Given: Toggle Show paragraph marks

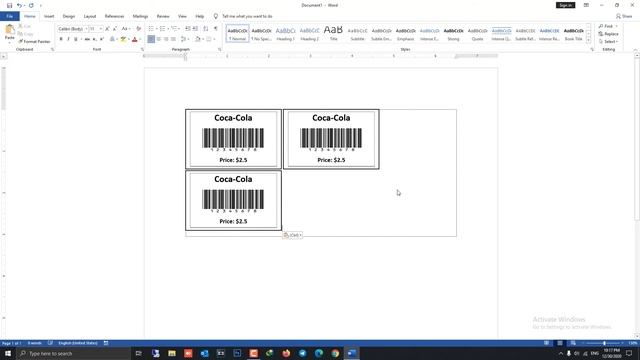Looking at the screenshot, I should tap(216, 29).
